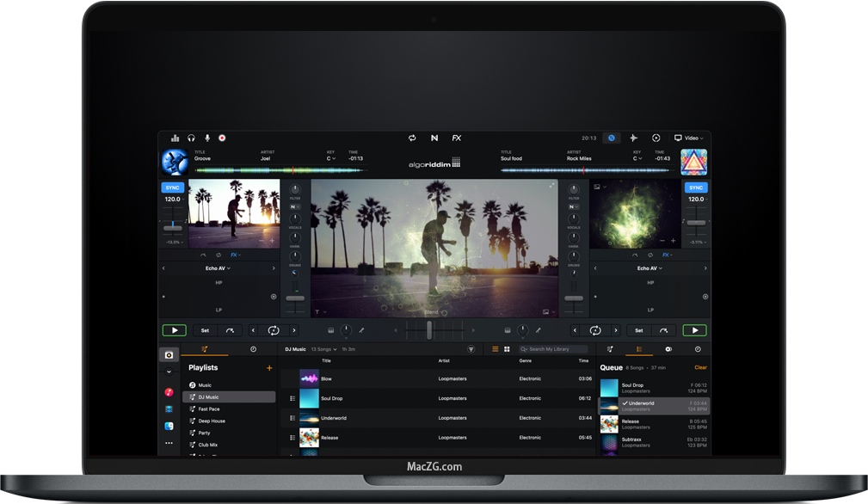Switch library to grid view
Viewport: 868px width, 504px height.
click(507, 349)
